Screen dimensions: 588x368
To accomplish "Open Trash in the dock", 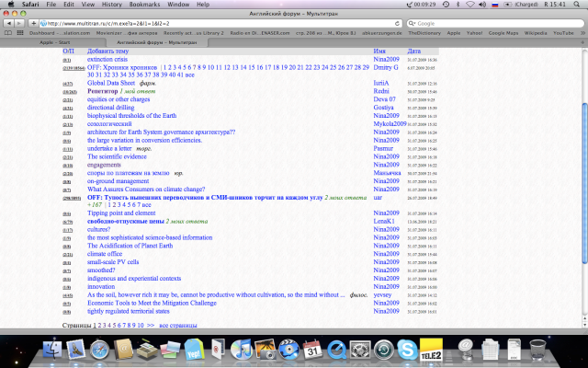I will point(537,350).
